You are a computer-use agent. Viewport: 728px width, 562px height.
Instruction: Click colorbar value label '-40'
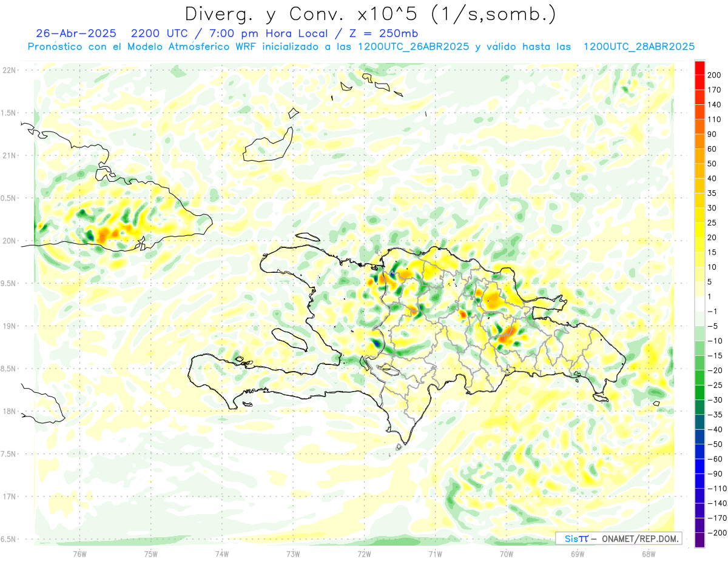point(716,429)
